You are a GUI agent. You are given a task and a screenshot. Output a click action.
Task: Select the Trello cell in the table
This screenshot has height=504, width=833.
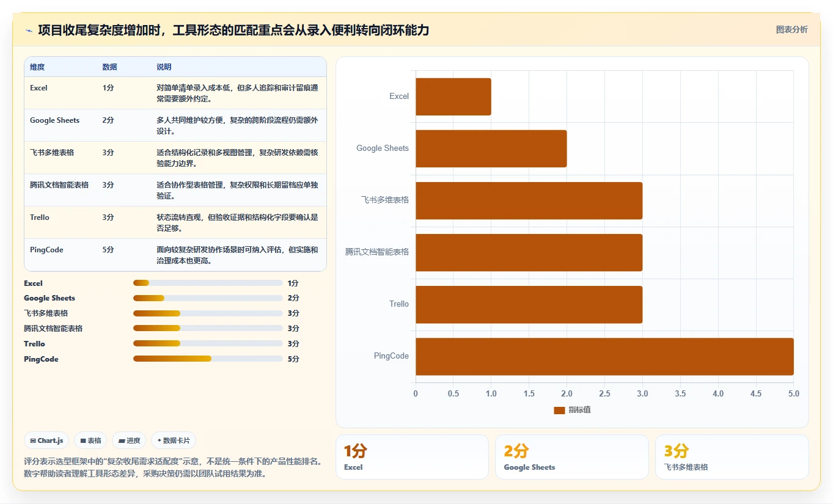40,217
